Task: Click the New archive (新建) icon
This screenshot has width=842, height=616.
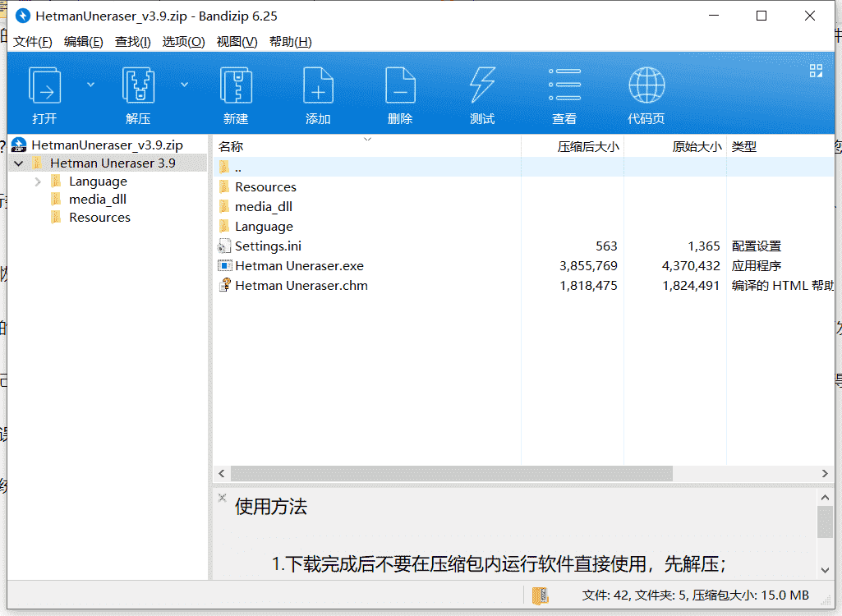Action: click(236, 85)
